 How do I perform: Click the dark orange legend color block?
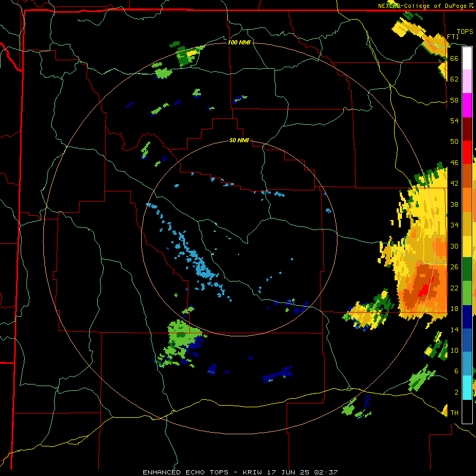[467, 176]
